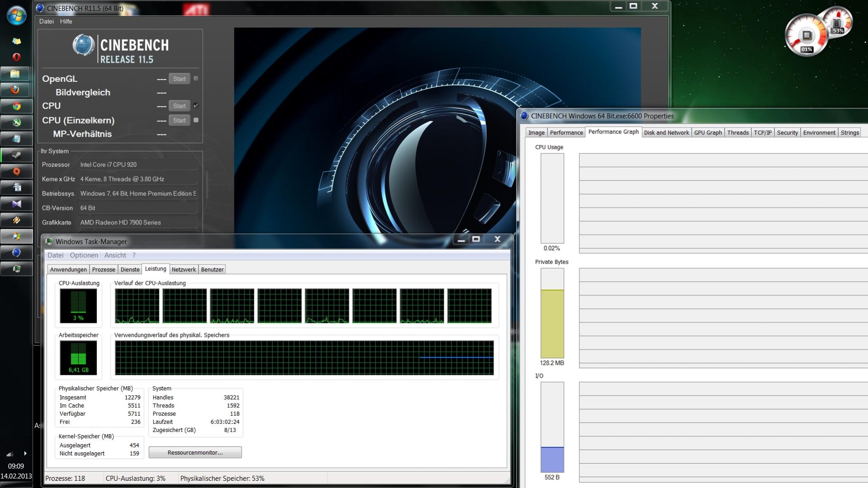The width and height of the screenshot is (868, 488).
Task: Click the Cinebench logo sphere
Action: point(83,46)
